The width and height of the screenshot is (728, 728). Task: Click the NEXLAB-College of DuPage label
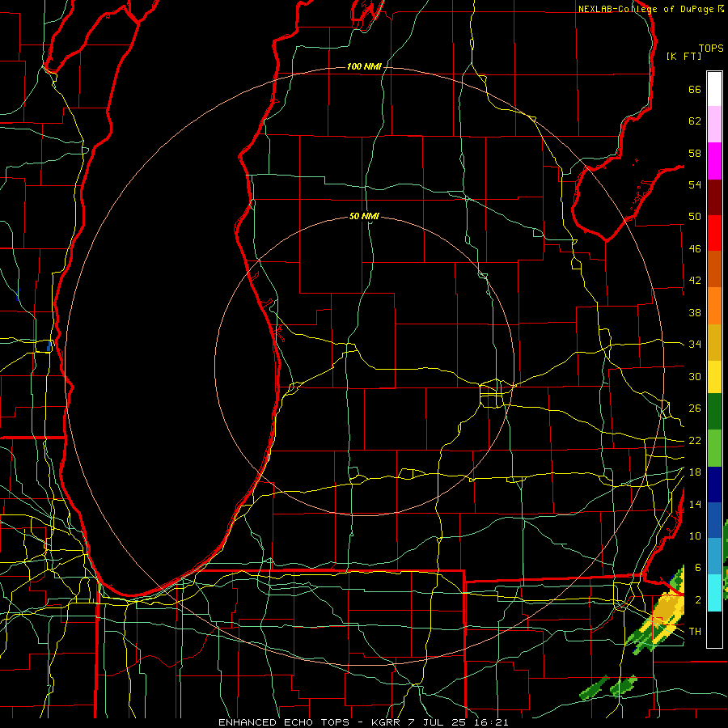[x=651, y=9]
